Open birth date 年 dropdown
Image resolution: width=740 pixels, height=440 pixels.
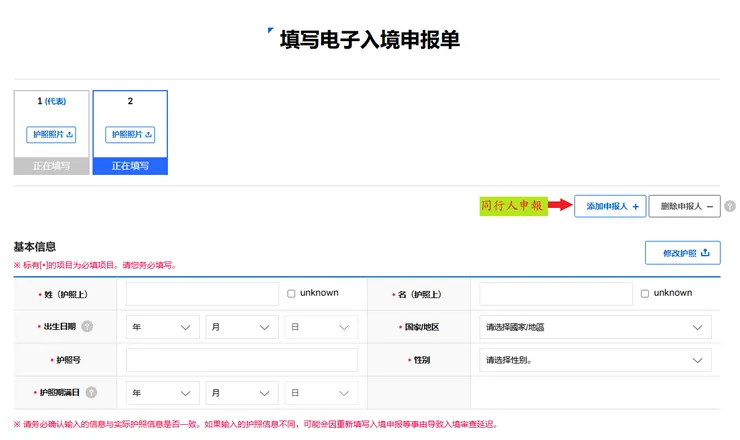162,327
